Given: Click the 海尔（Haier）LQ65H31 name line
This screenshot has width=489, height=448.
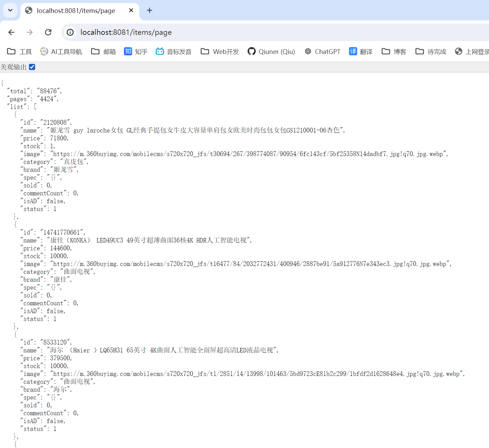Looking at the screenshot, I should click(149, 350).
